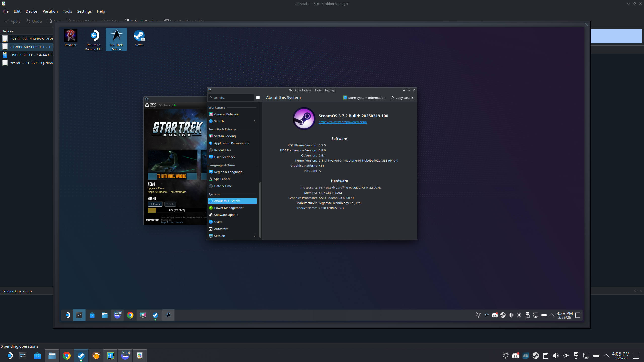Open Power Management settings
644x362 pixels.
tap(232, 208)
